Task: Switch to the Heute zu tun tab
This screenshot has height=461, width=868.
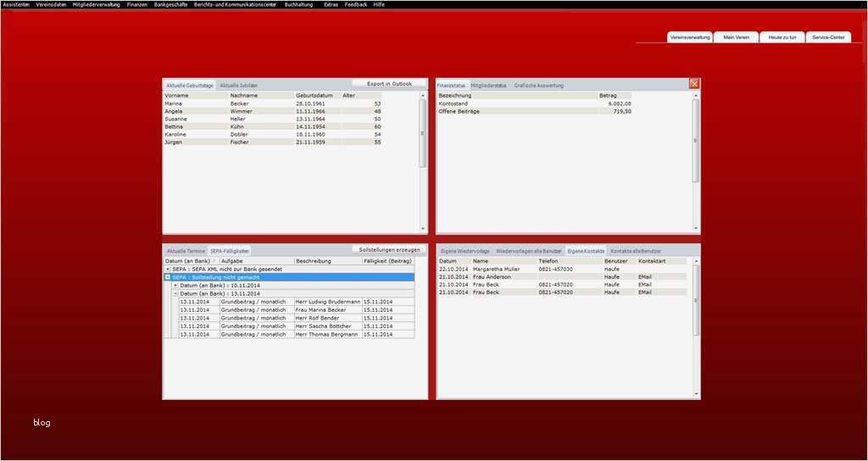Action: (782, 37)
